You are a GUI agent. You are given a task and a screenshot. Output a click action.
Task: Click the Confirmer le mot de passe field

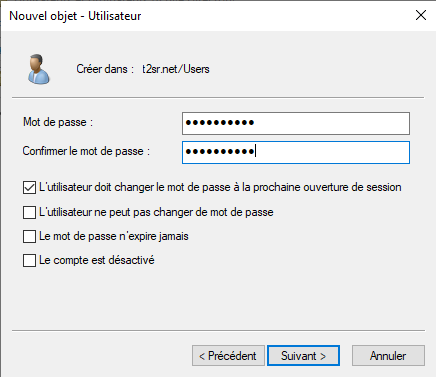point(296,152)
